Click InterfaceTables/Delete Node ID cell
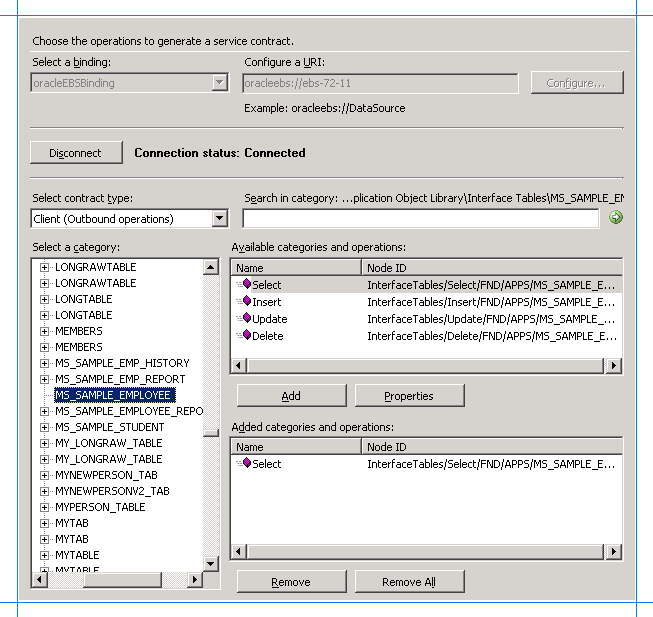Screen dimensions: 653x617 coord(491,336)
